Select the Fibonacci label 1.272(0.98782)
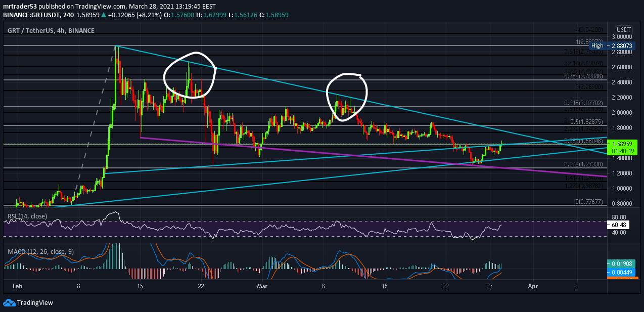This screenshot has width=644, height=312. point(583,186)
